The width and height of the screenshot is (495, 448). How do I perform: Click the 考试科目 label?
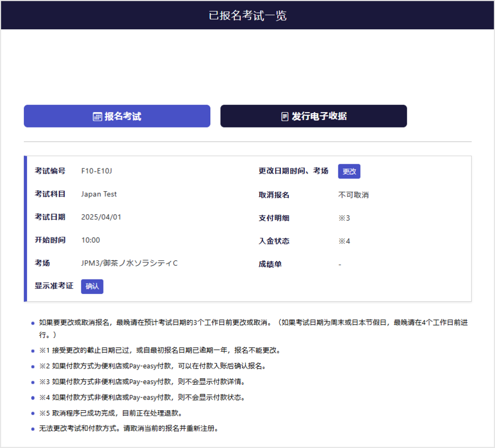coord(50,194)
